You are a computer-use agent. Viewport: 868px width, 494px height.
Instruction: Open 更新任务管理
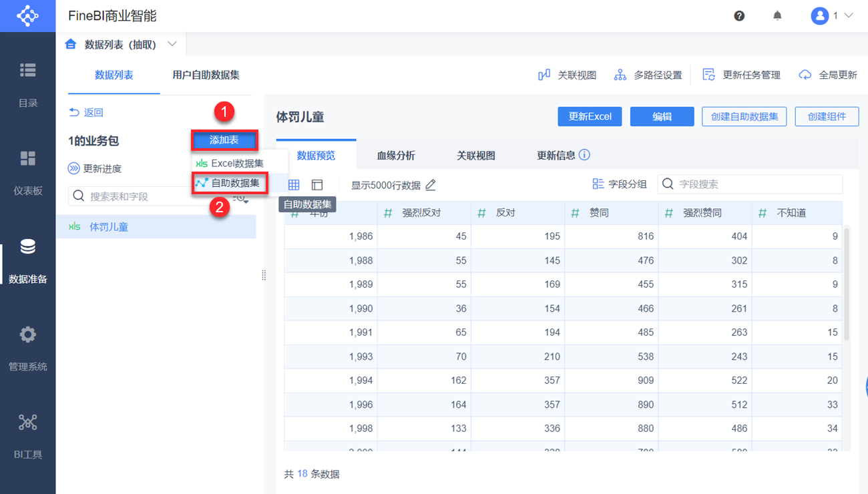click(x=741, y=75)
